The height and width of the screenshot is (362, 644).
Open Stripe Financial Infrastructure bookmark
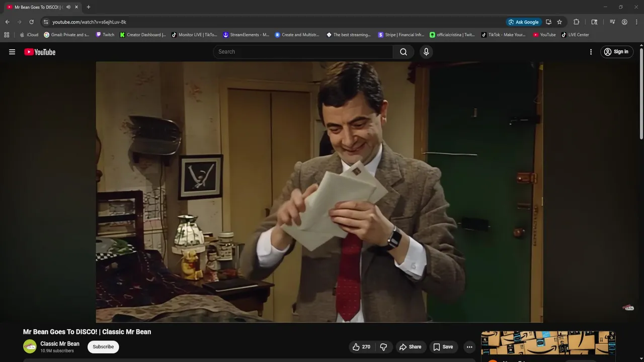tap(401, 35)
